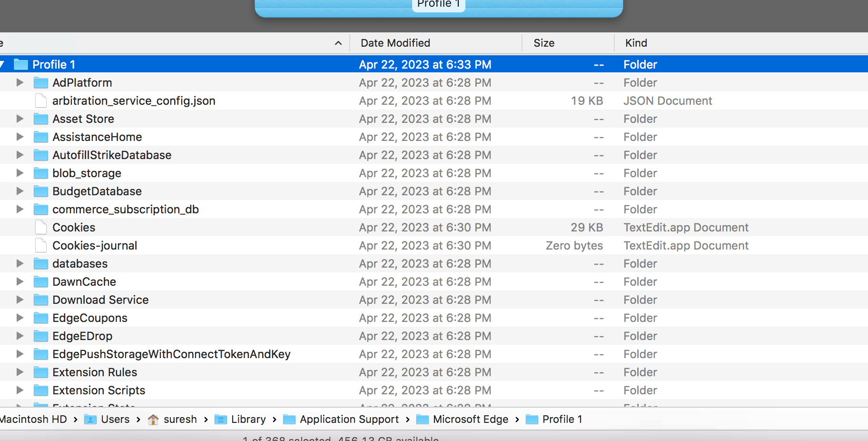Expand the AutofillStrikeDatabase folder triangle
Screen dimensions: 868x441
click(20, 155)
